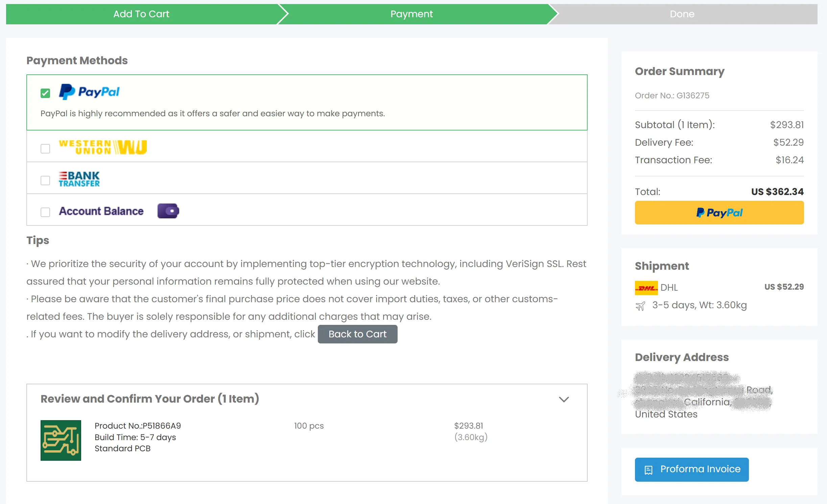Click the Bank Transfer logo

pyautogui.click(x=79, y=179)
